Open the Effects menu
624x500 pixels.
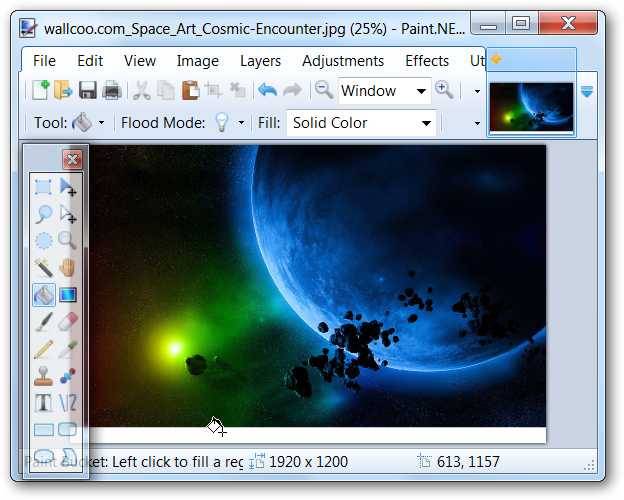427,61
